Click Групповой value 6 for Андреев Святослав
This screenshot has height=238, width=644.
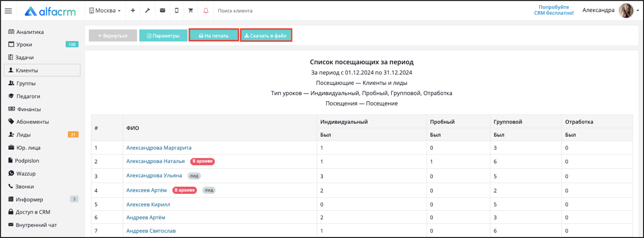(495, 231)
